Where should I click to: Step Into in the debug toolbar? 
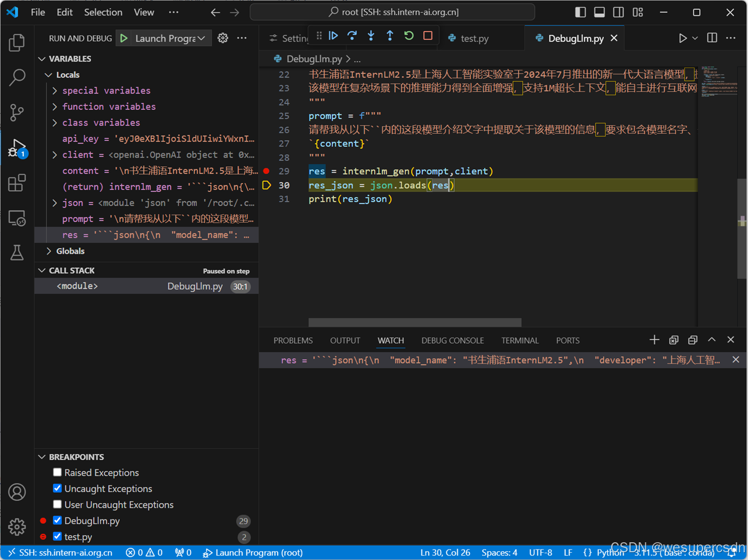point(371,35)
